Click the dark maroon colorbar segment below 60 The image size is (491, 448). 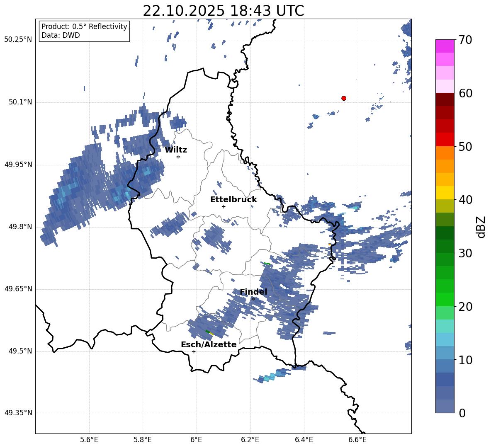coord(445,100)
